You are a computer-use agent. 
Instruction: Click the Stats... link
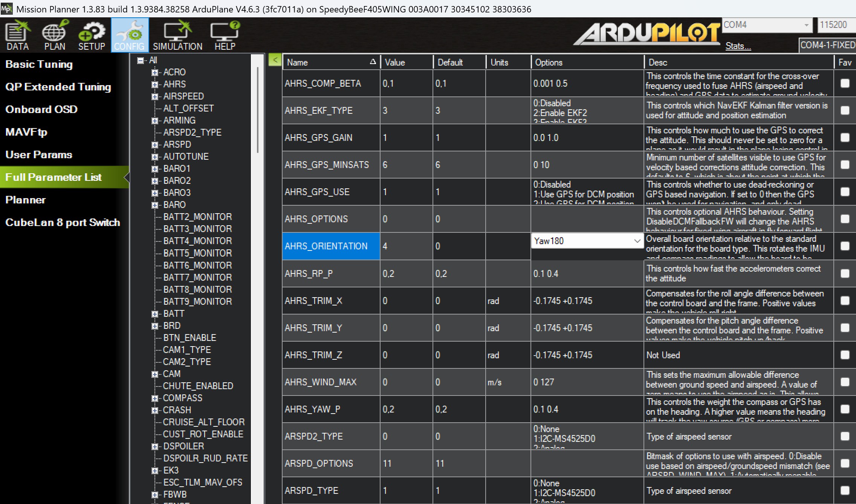(x=738, y=46)
